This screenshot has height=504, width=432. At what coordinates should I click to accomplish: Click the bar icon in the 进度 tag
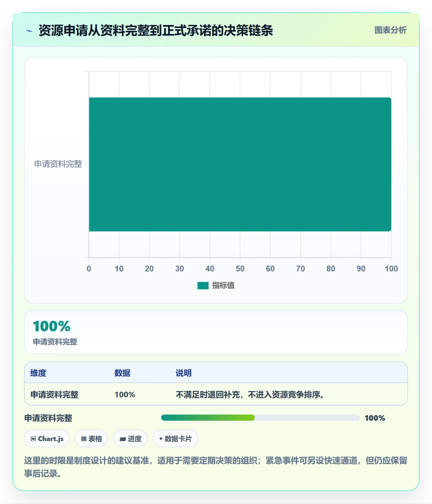tap(123, 439)
